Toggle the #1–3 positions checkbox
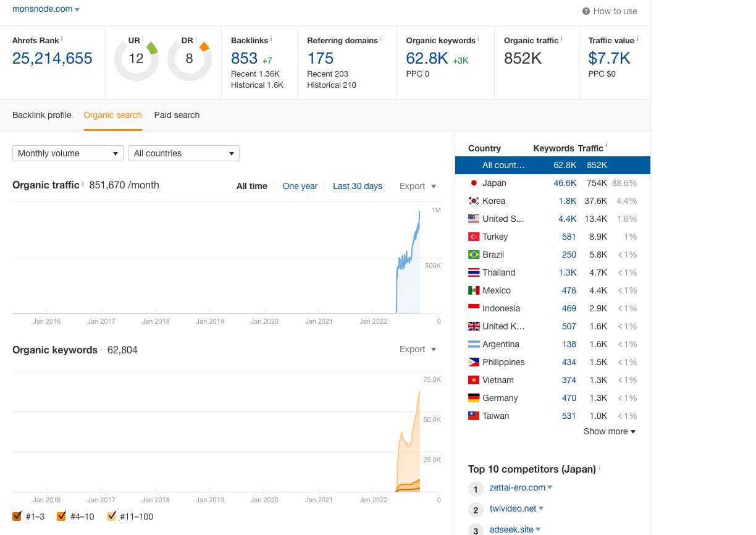756x535 pixels. [x=17, y=516]
